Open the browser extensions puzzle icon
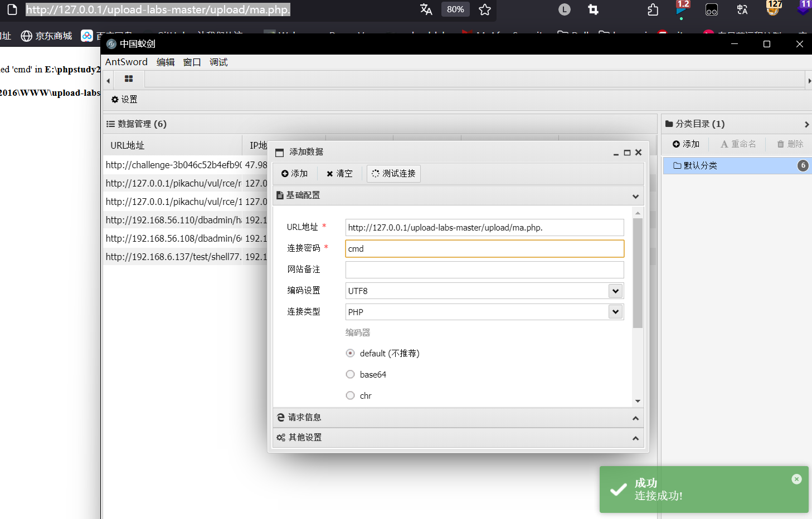 tap(653, 9)
